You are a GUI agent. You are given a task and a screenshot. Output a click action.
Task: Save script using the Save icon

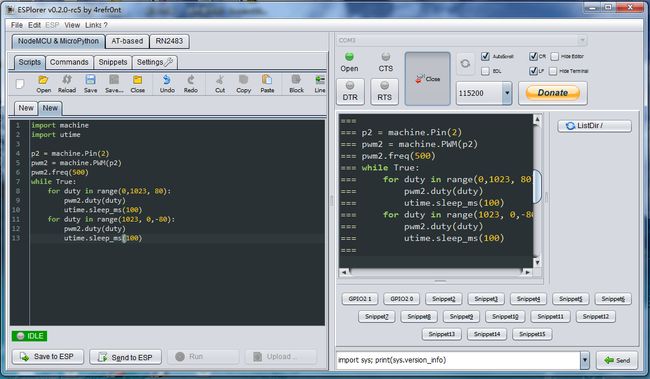pos(90,84)
